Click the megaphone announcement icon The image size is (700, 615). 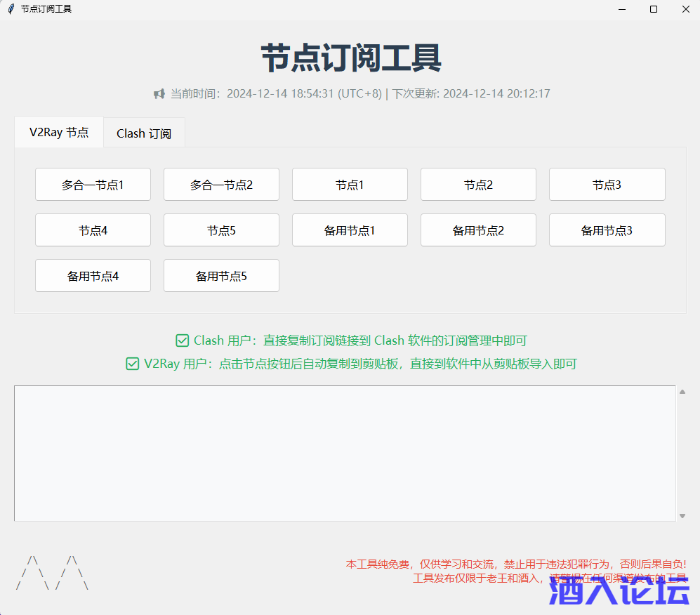[159, 93]
